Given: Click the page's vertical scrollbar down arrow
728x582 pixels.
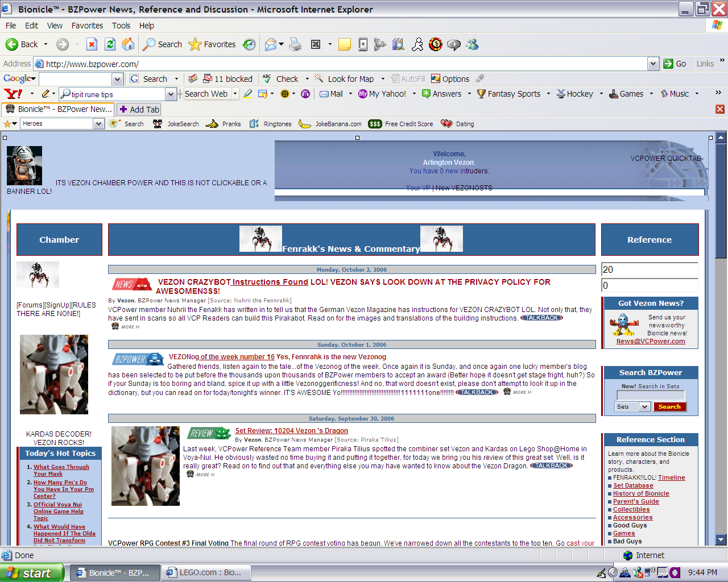Looking at the screenshot, I should (x=721, y=539).
